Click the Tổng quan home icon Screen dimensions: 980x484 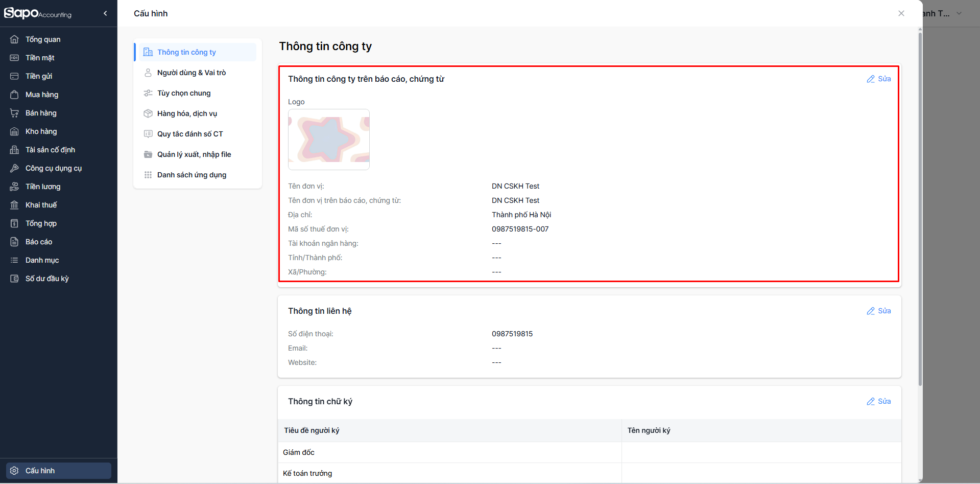tap(14, 39)
